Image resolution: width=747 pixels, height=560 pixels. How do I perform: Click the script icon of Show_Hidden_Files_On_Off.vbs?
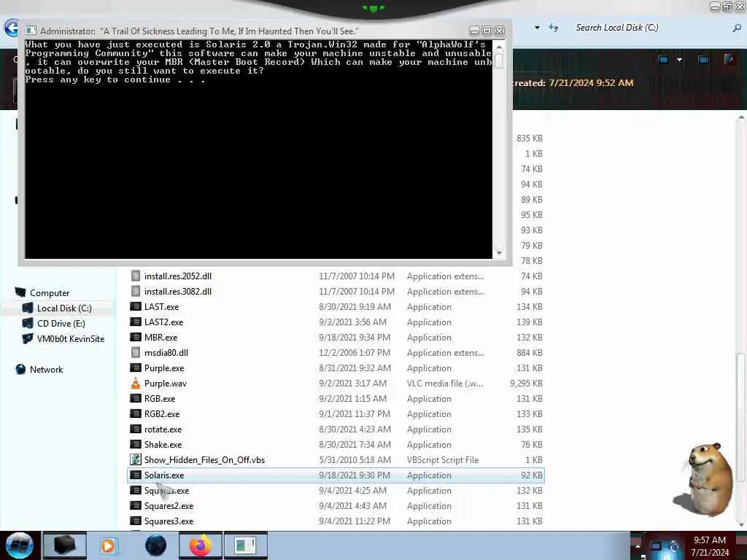tap(136, 459)
